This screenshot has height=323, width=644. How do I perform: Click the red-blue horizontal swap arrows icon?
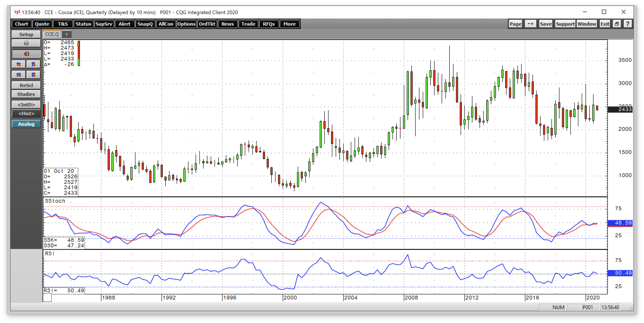(x=19, y=64)
